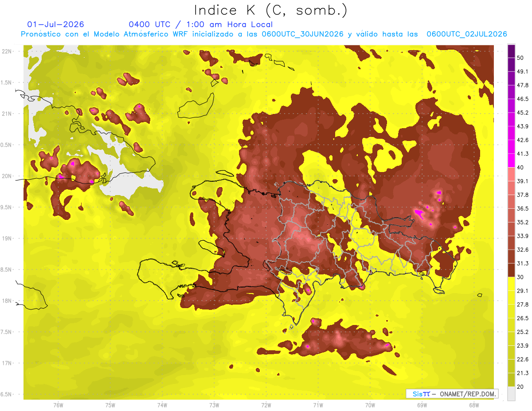The width and height of the screenshot is (532, 411).
Task: Click the latitude axis label '22N'
Action: pos(7,51)
